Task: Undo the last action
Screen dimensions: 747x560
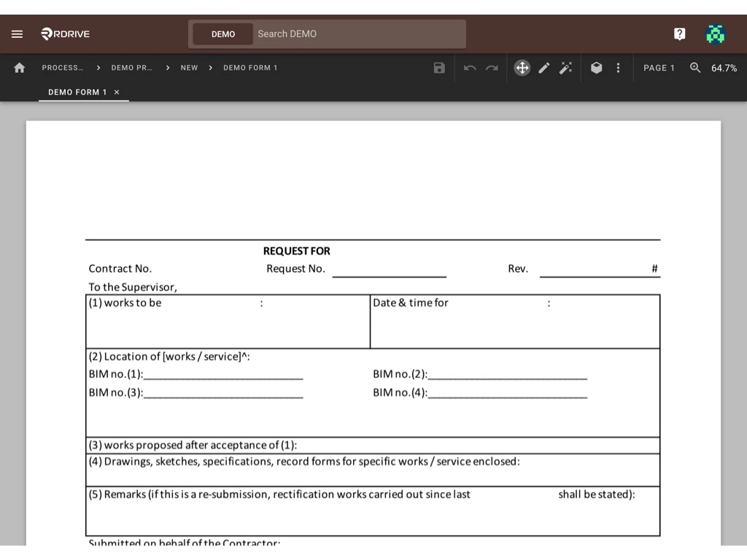Action: (x=469, y=68)
